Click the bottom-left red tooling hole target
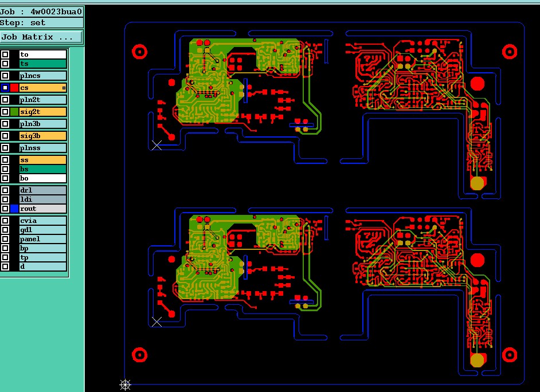This screenshot has width=540, height=392. [x=139, y=355]
